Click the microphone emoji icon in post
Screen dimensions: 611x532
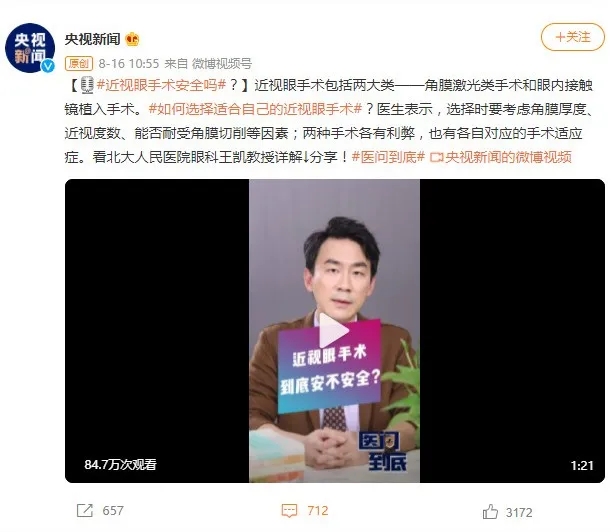tap(87, 85)
